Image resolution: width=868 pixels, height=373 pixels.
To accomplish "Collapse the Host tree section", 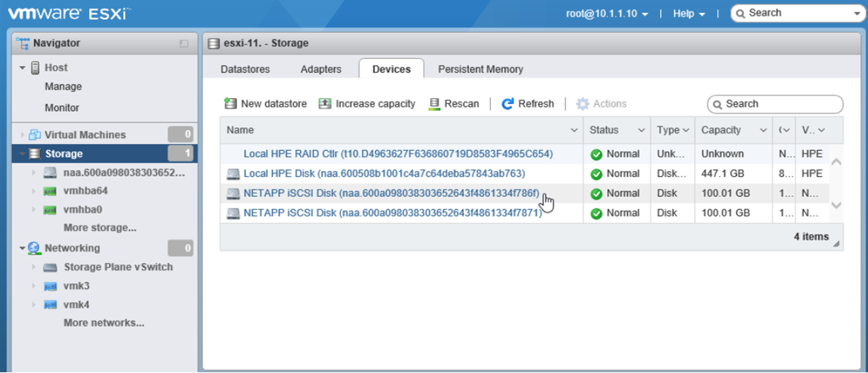I will pyautogui.click(x=22, y=68).
